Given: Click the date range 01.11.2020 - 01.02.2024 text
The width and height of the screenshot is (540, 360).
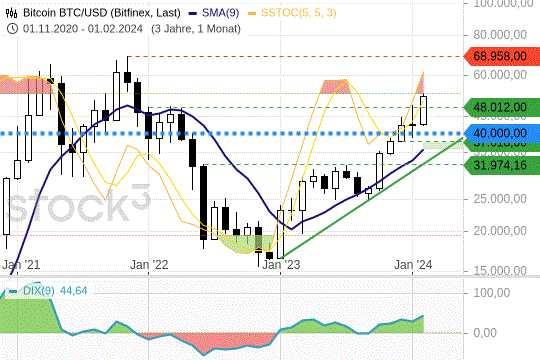Looking at the screenshot, I should 83,29.
